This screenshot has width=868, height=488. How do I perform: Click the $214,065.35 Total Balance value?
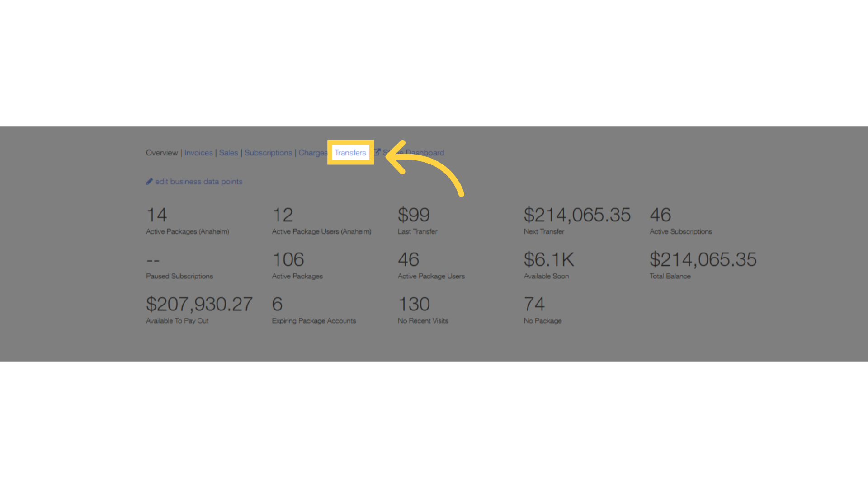703,259
